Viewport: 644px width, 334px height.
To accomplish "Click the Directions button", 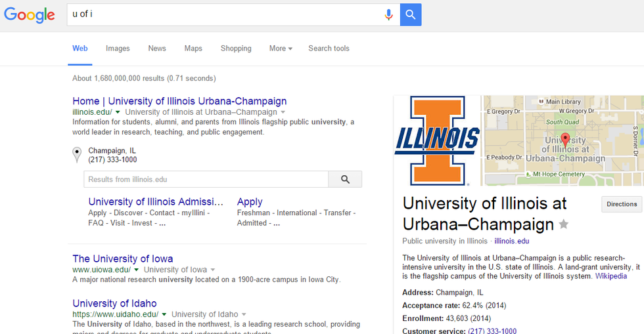I will coord(622,204).
